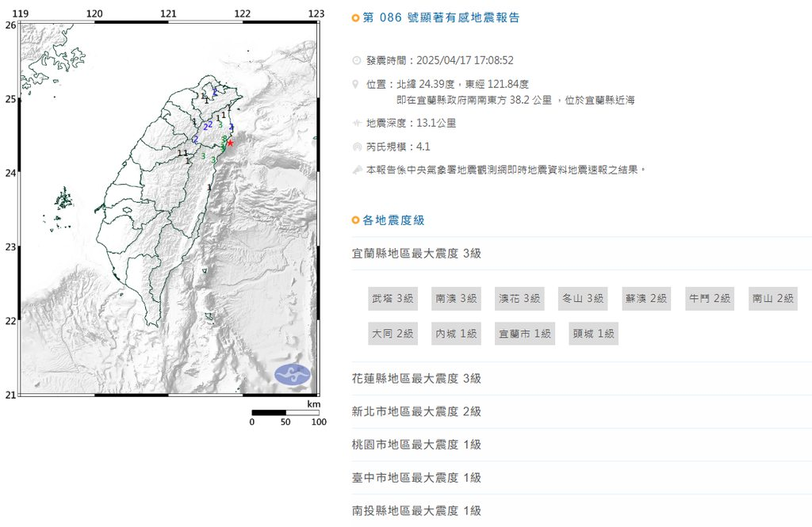Expand the 新北市地區最大震度 2級 row

click(x=416, y=411)
